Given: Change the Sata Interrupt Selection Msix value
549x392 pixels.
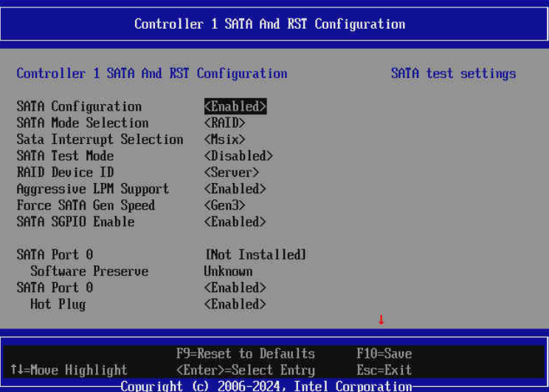Looking at the screenshot, I should (x=224, y=140).
